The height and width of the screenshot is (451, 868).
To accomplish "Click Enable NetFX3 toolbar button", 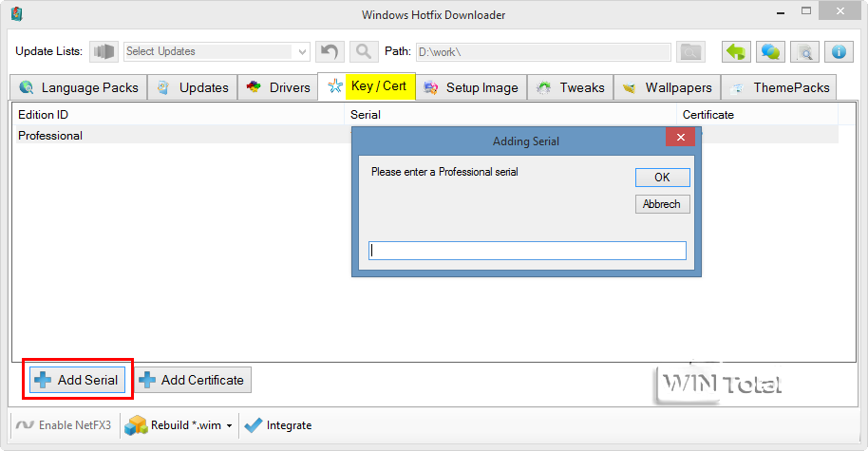I will click(x=65, y=425).
